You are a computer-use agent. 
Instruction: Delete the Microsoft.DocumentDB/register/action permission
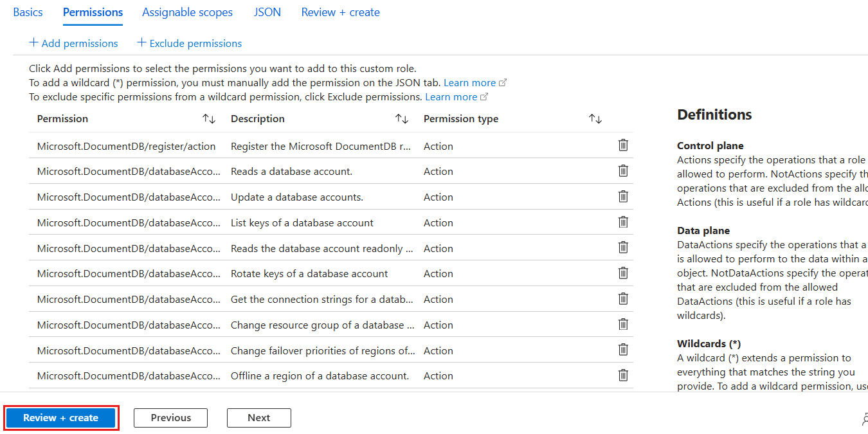[x=622, y=145]
